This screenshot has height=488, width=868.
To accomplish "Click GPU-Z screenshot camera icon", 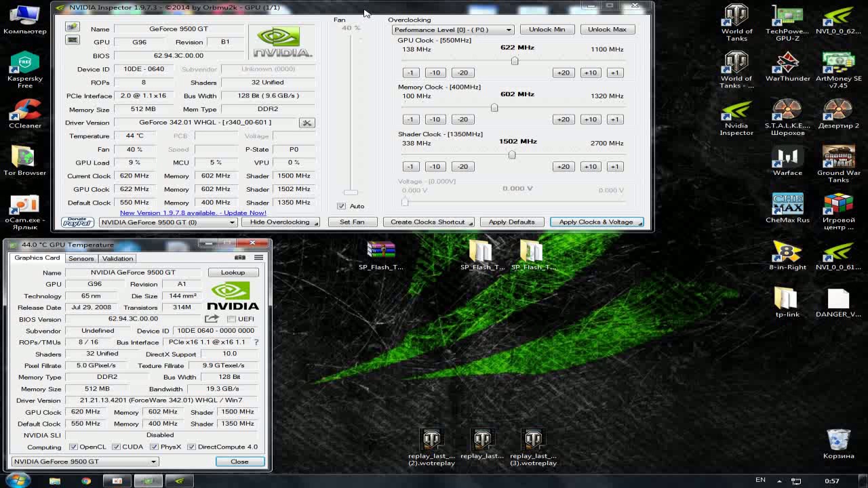I will click(x=240, y=258).
